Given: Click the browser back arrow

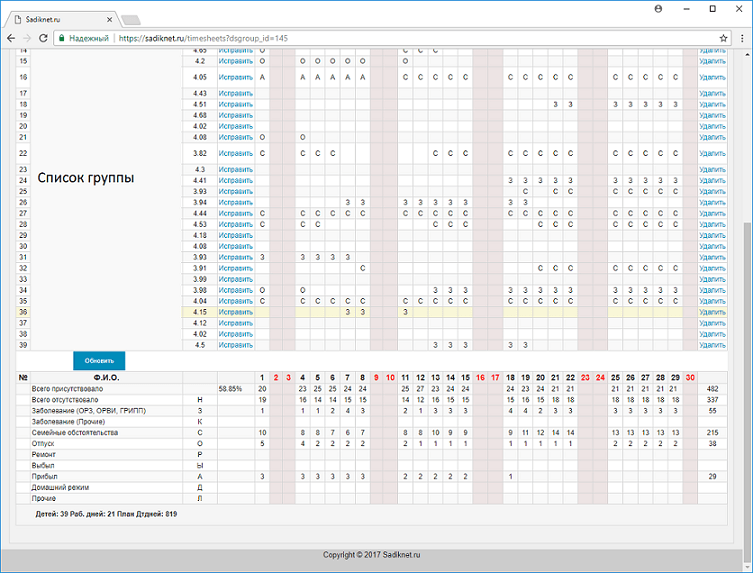Looking at the screenshot, I should pyautogui.click(x=11, y=37).
